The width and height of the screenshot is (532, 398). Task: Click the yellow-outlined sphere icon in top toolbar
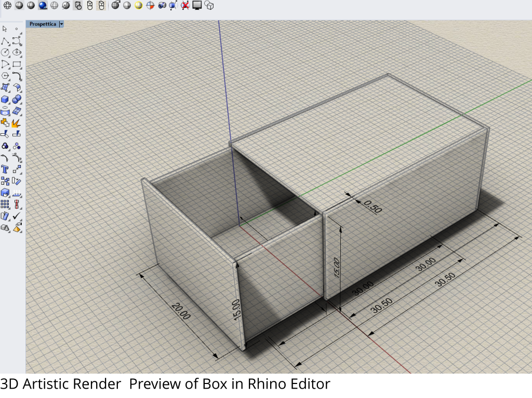coord(138,5)
